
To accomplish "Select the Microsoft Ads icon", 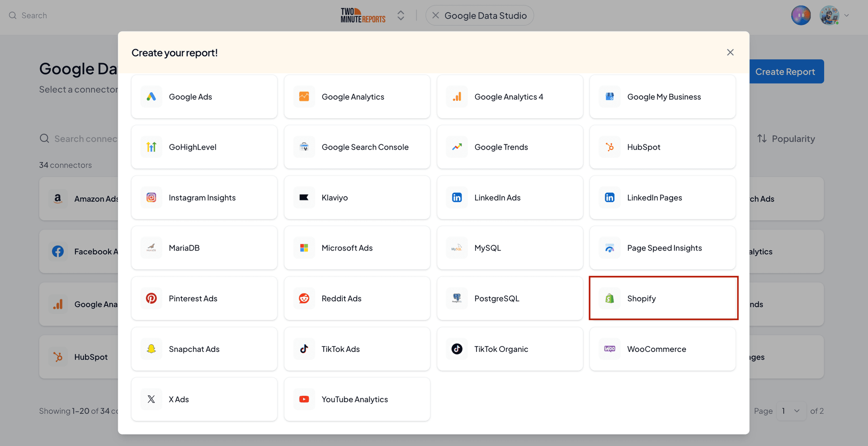I will click(x=304, y=248).
